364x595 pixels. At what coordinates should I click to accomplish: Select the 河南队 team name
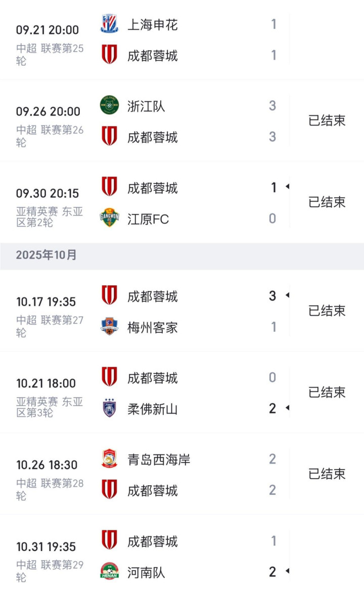coord(146,572)
